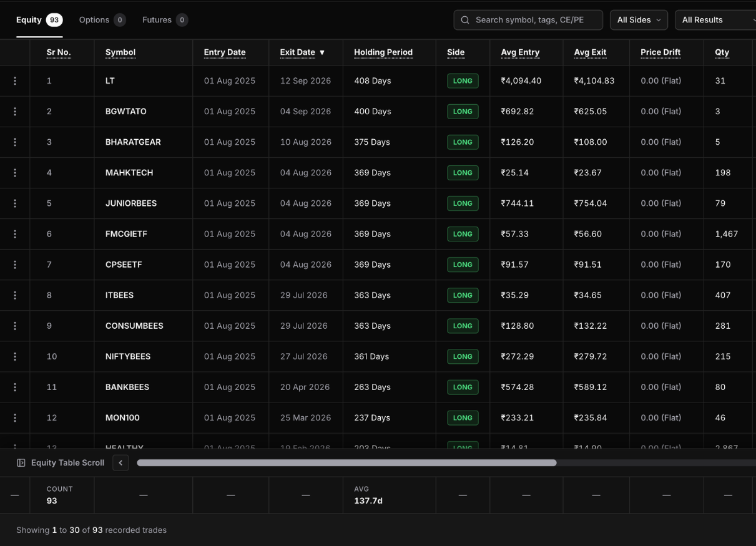The width and height of the screenshot is (756, 546).
Task: Click the LONG badge in MON100 row
Action: (x=463, y=417)
